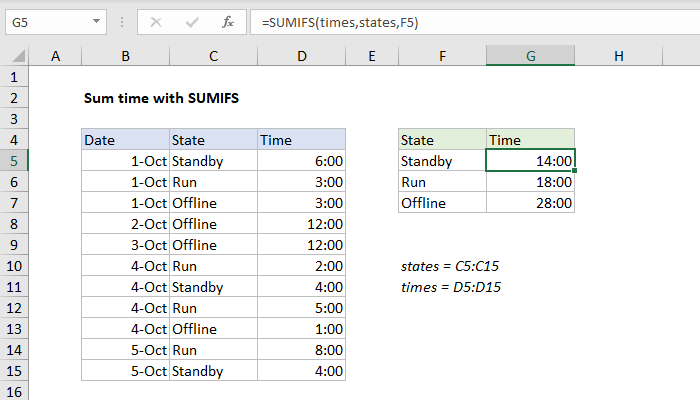
Task: Select the Date header cell
Action: click(x=124, y=140)
